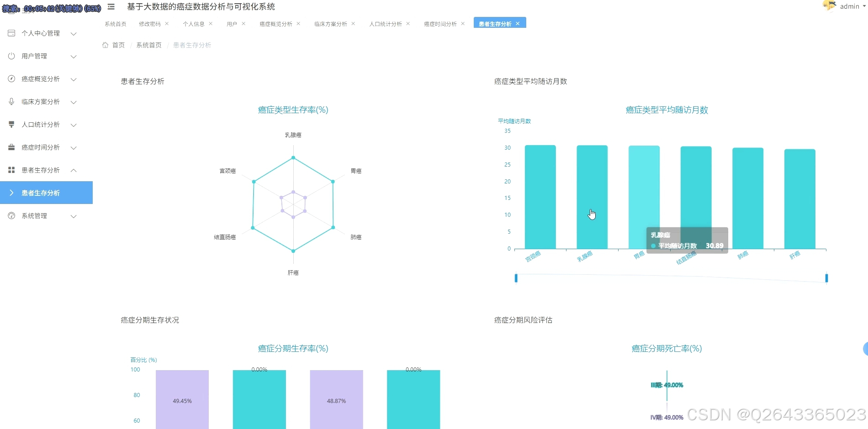Click the 用户管理 power icon

tap(11, 56)
